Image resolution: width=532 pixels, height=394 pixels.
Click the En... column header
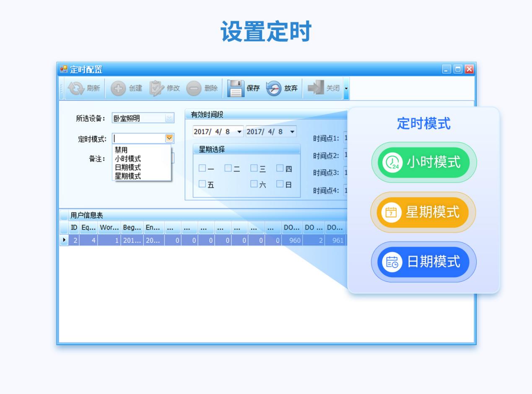tap(154, 228)
